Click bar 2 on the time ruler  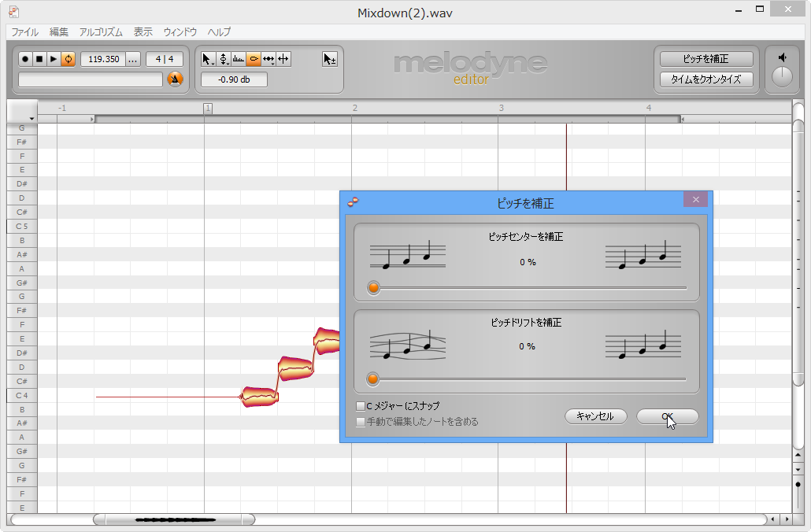pos(355,108)
